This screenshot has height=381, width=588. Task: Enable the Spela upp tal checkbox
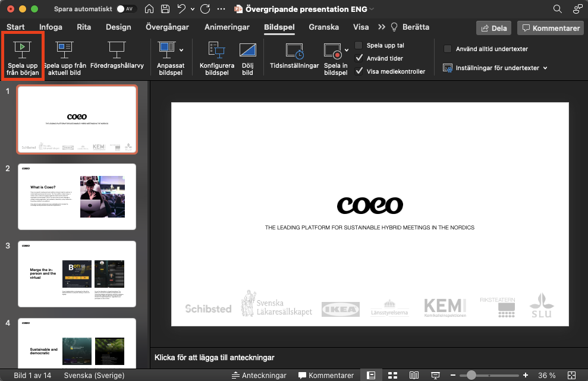[x=359, y=45]
